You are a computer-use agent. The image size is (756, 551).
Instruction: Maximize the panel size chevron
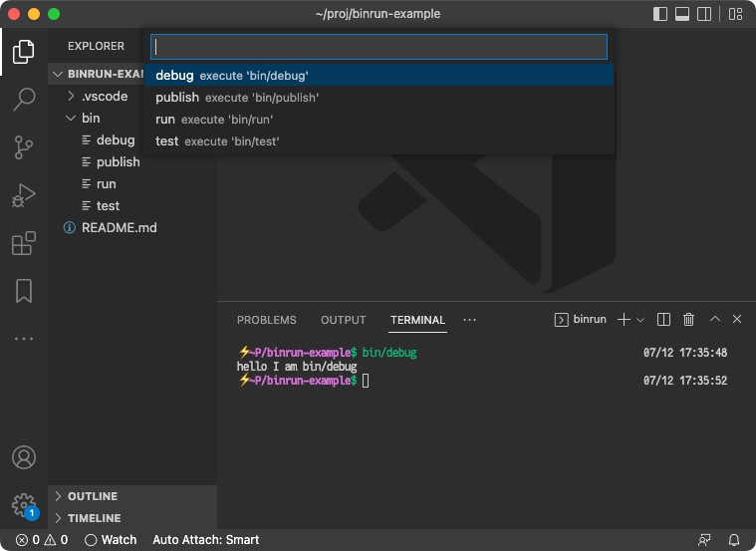click(715, 319)
